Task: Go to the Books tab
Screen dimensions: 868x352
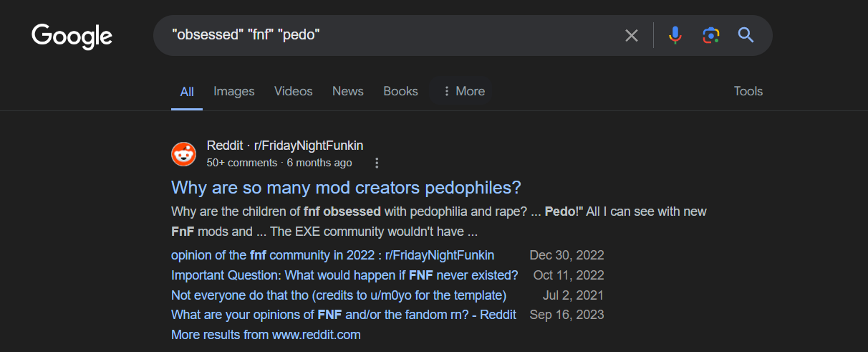Action: click(400, 91)
